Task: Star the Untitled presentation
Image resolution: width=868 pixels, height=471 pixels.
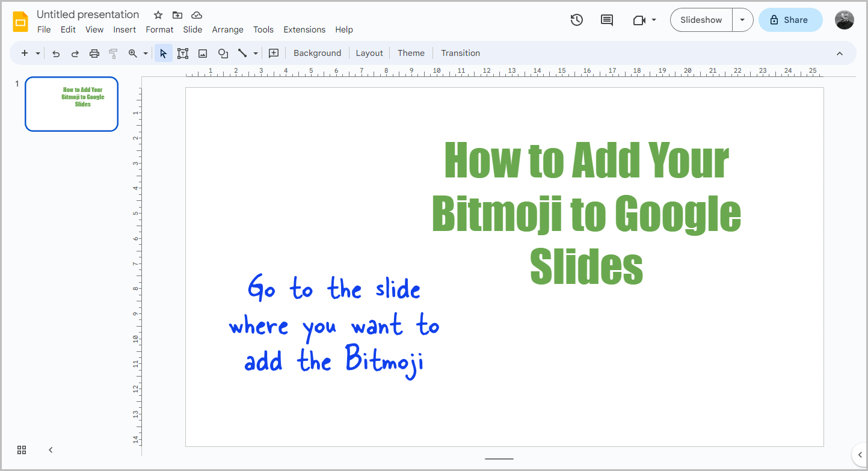Action: coord(158,14)
